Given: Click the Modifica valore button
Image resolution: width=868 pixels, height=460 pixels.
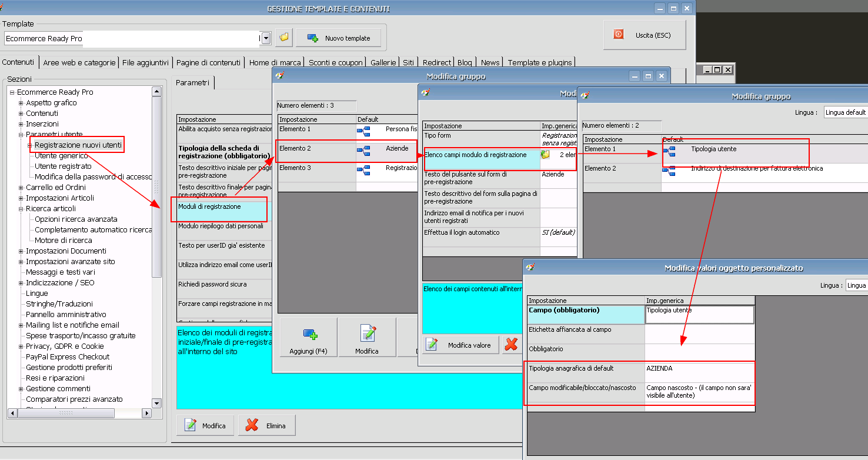Looking at the screenshot, I should click(461, 345).
